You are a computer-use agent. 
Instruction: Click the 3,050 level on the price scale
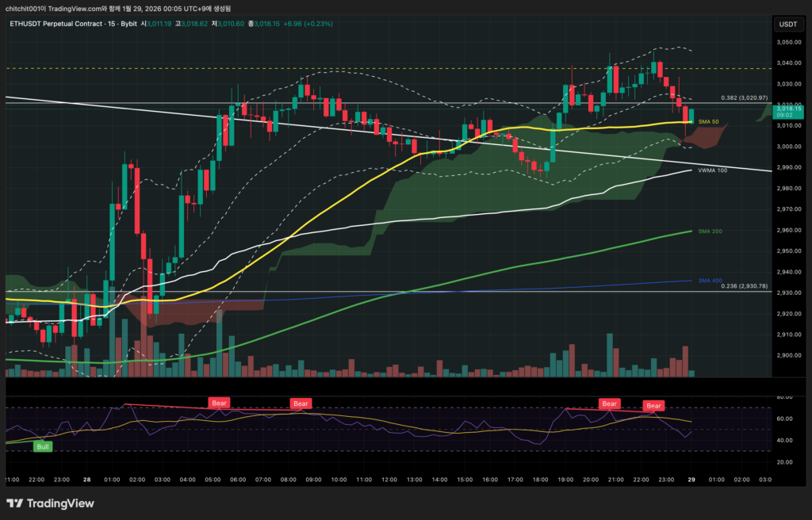point(787,42)
